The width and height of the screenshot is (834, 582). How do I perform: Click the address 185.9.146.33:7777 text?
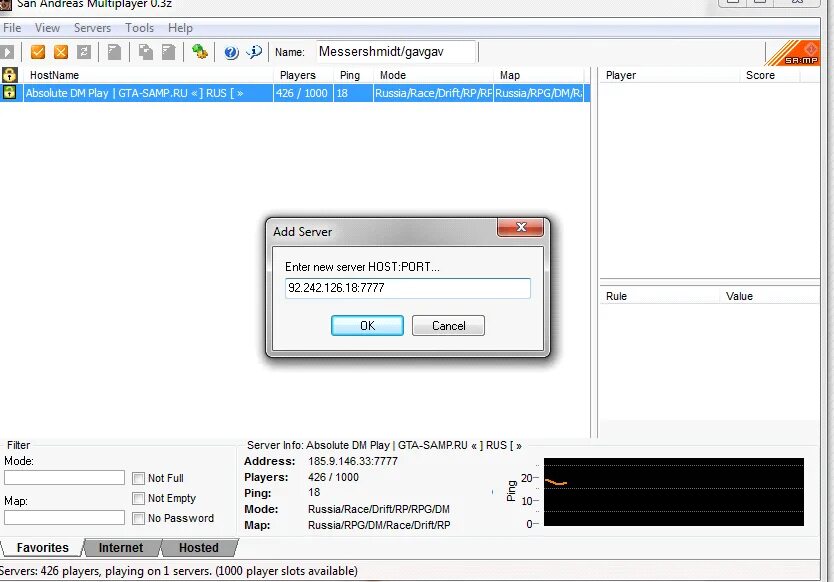tap(353, 461)
